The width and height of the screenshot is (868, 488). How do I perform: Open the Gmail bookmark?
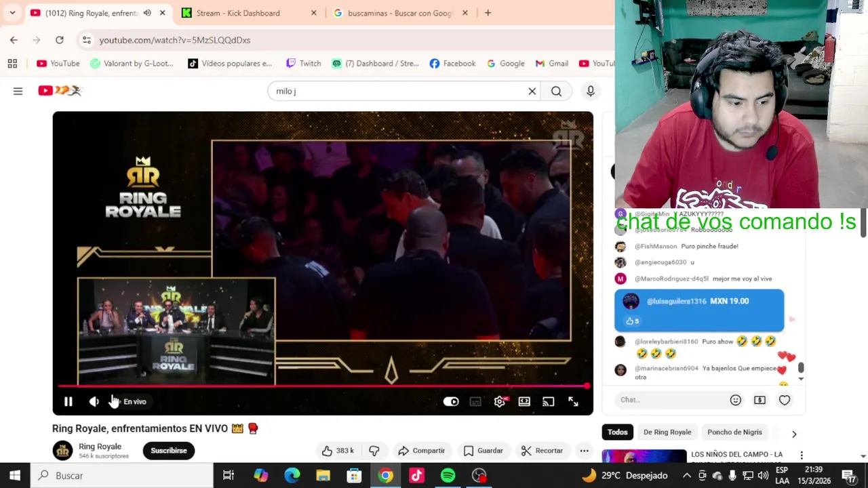pyautogui.click(x=551, y=64)
